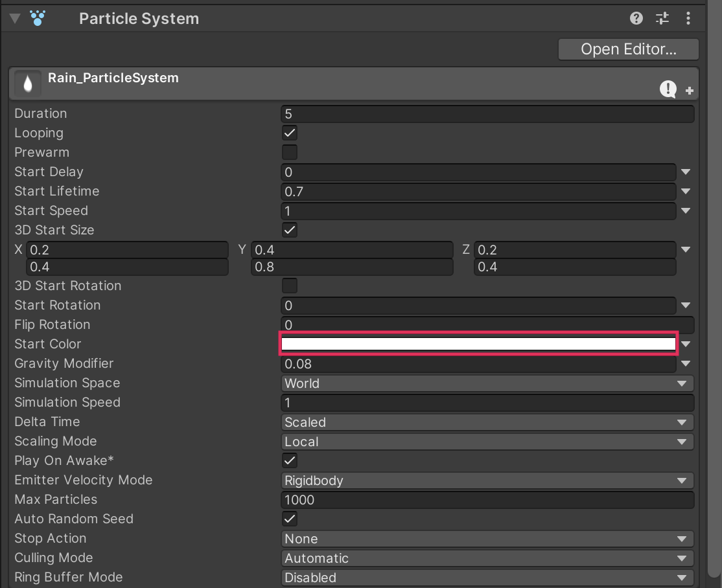
Task: Open the component three-dot options menu
Action: click(688, 18)
